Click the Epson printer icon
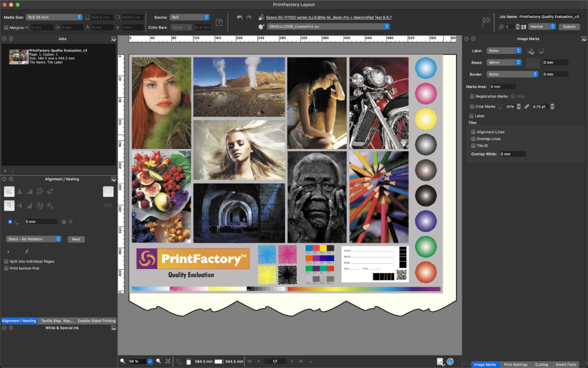The image size is (588, 368). [x=261, y=17]
